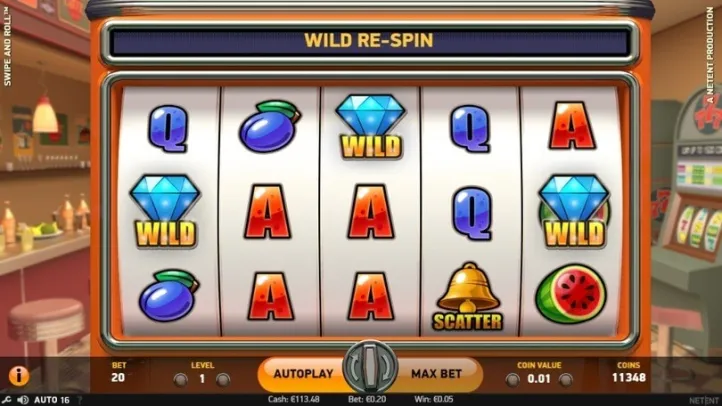Mute sound with the speaker icon
Viewport: 722px width, 406px height.
23,400
